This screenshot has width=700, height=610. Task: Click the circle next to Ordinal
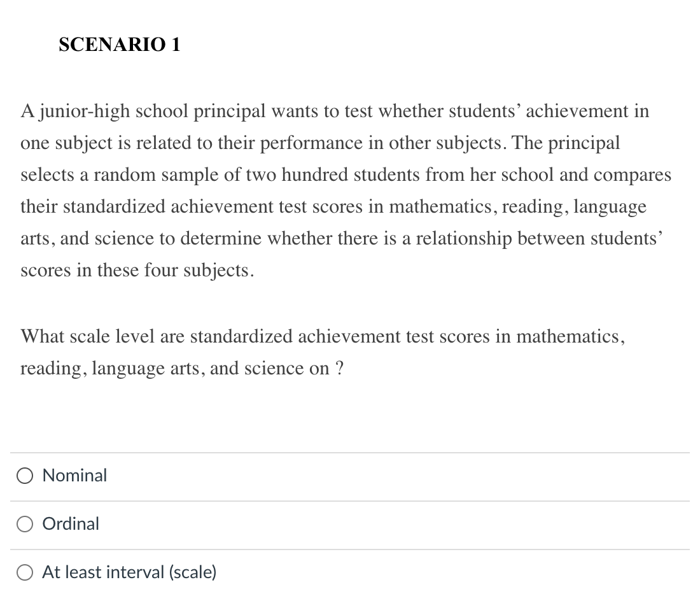(x=25, y=523)
